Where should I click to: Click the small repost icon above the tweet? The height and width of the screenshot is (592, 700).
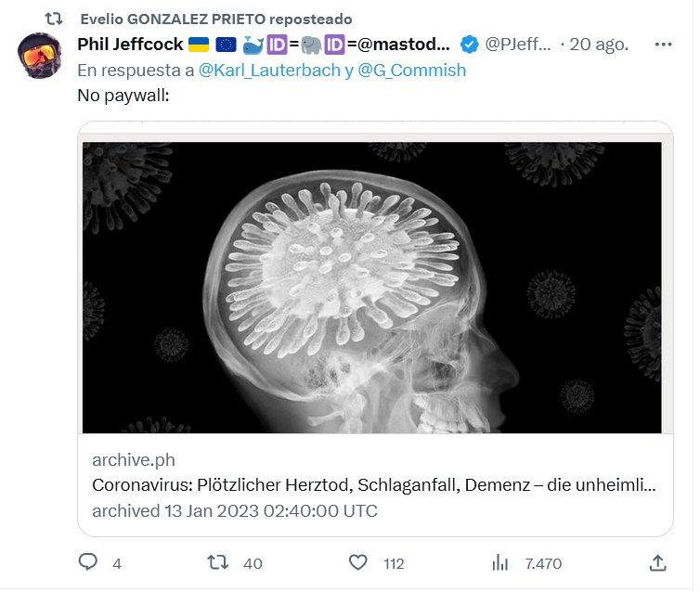55,19
